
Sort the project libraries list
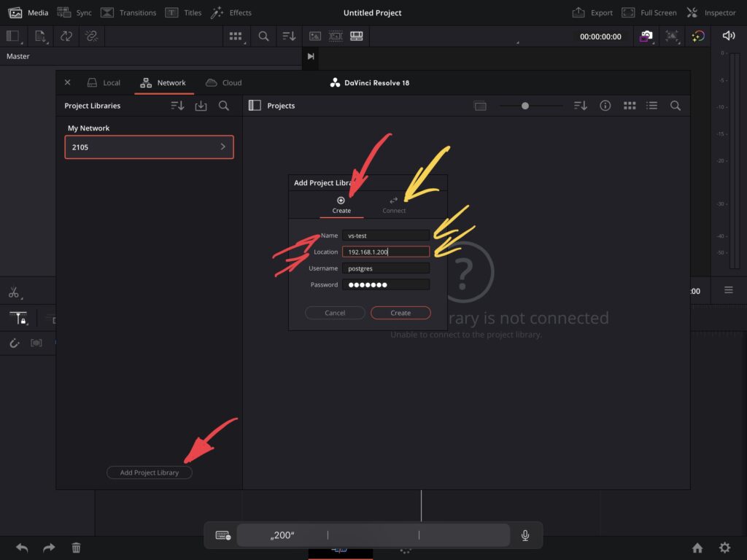(177, 106)
